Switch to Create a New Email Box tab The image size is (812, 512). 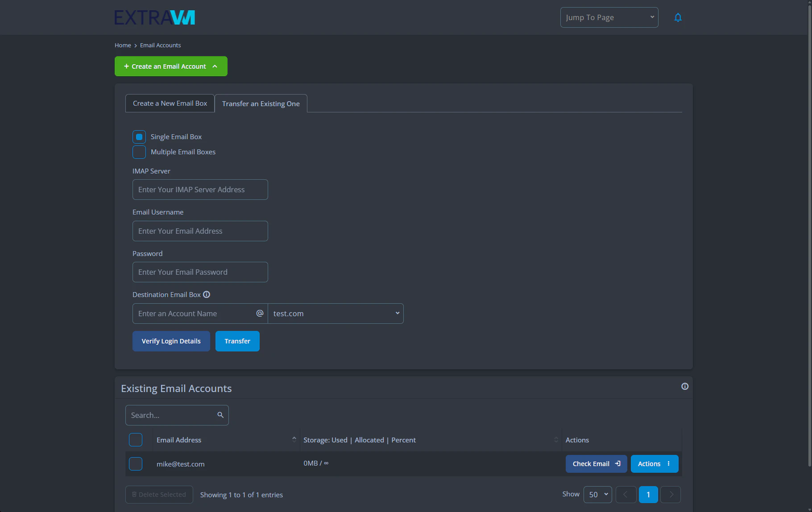(x=170, y=103)
